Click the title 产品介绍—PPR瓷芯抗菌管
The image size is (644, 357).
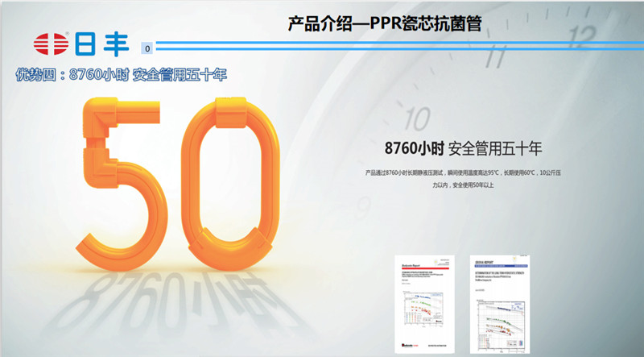(x=385, y=23)
